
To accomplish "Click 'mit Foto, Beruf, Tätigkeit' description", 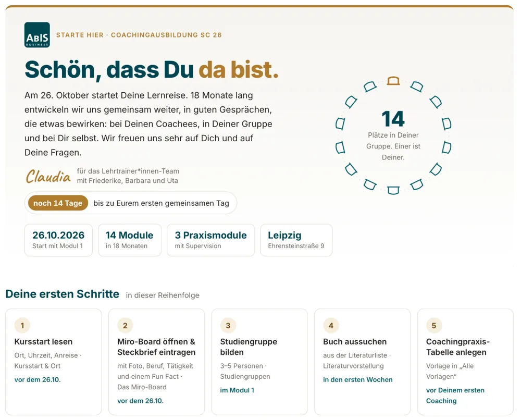I will 155,366.
